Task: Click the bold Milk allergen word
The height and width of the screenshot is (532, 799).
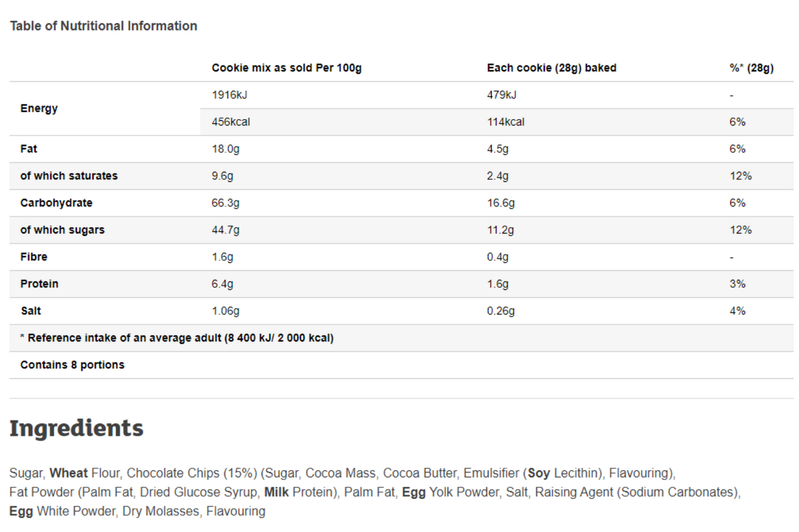Action: point(276,492)
